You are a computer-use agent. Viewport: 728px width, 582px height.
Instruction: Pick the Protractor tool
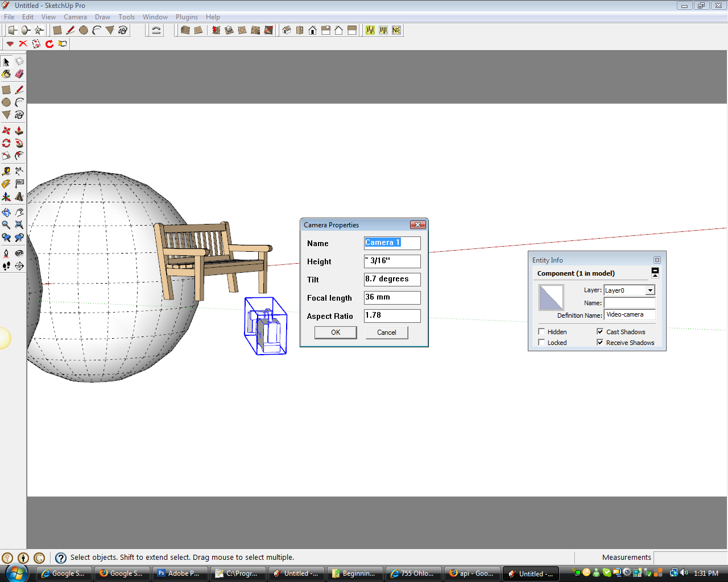[6, 184]
